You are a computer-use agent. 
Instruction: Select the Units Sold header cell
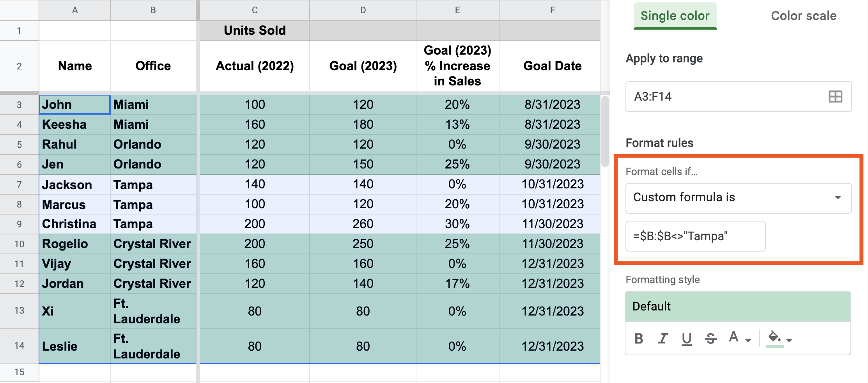point(255,30)
